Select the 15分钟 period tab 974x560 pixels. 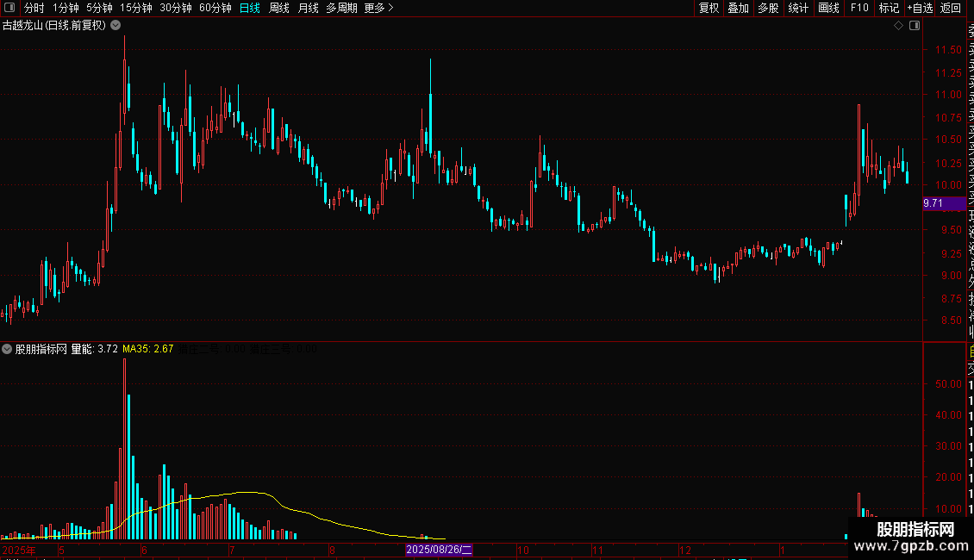click(x=136, y=8)
